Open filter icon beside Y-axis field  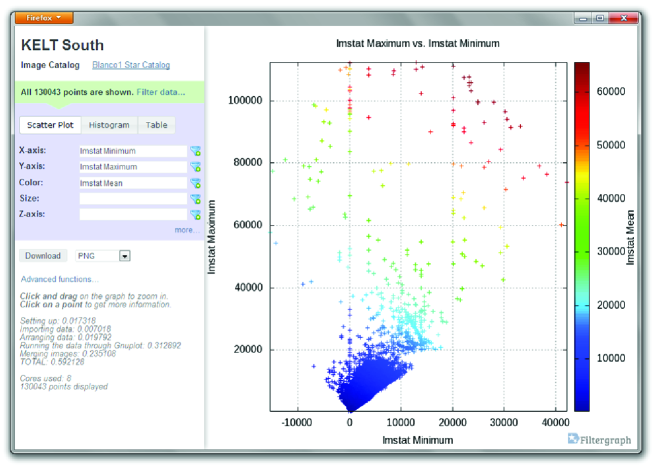point(195,167)
